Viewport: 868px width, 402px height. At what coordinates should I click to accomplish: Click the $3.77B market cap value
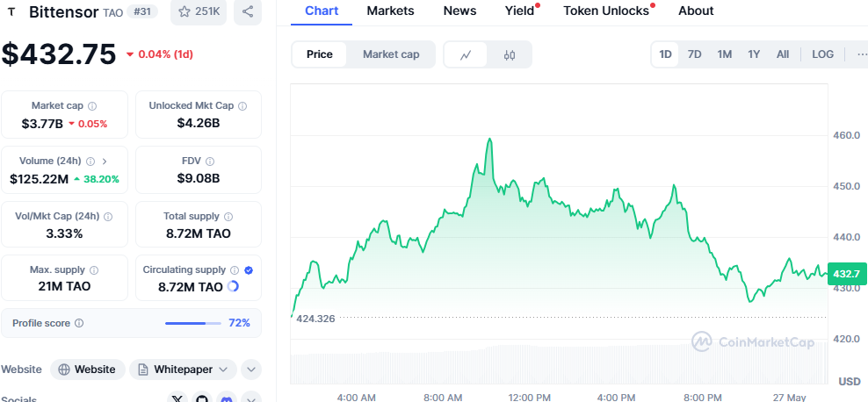pos(42,123)
